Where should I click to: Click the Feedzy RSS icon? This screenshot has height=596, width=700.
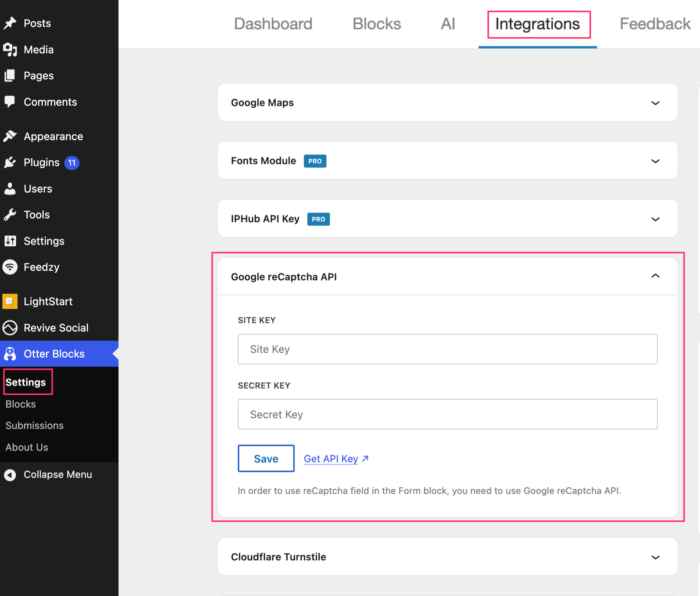coord(10,267)
